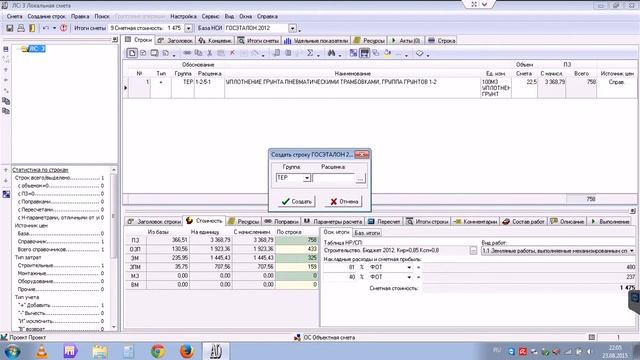Open VLC media player from taskbar
This screenshot has width=640, height=360.
pyautogui.click(x=42, y=351)
